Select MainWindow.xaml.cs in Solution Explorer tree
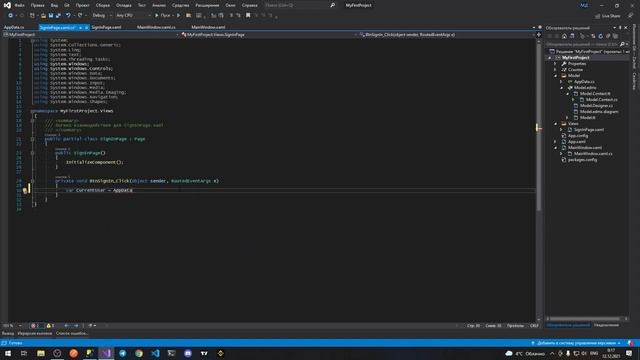 click(593, 153)
